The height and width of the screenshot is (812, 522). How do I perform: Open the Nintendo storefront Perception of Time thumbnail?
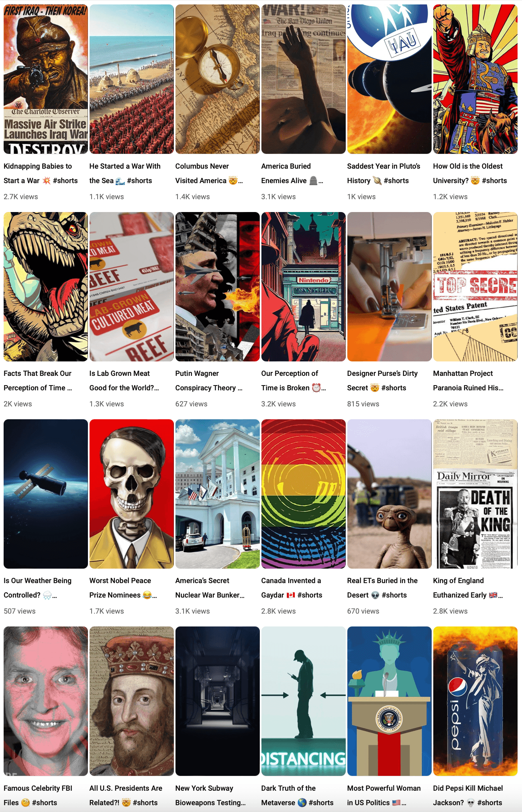pos(304,287)
